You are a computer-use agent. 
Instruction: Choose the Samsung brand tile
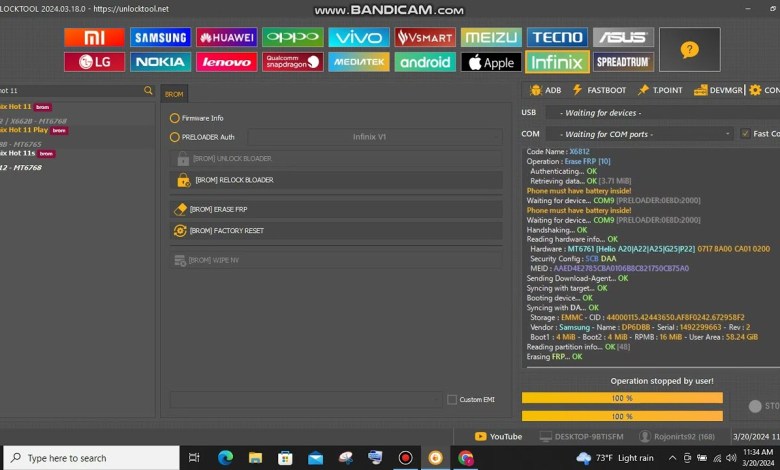tap(160, 38)
